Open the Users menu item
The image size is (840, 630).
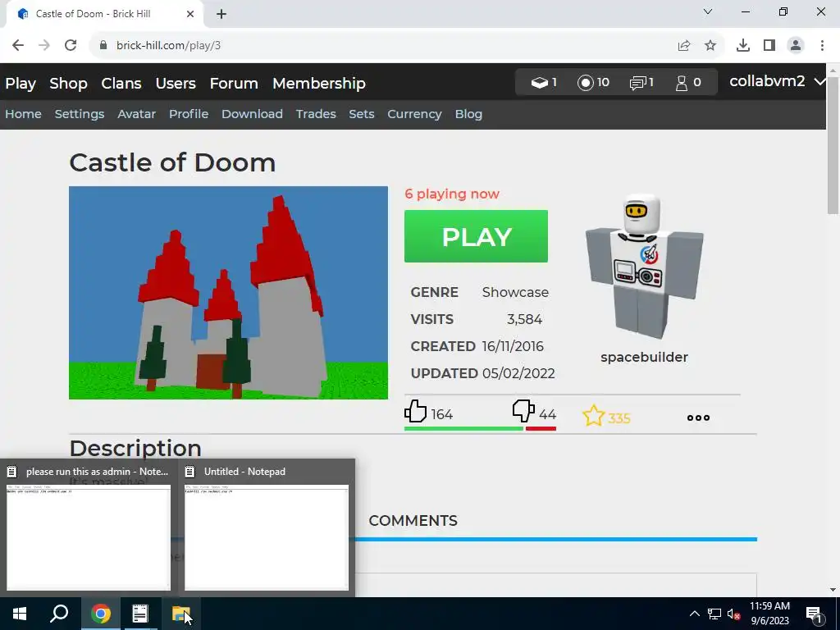(176, 84)
